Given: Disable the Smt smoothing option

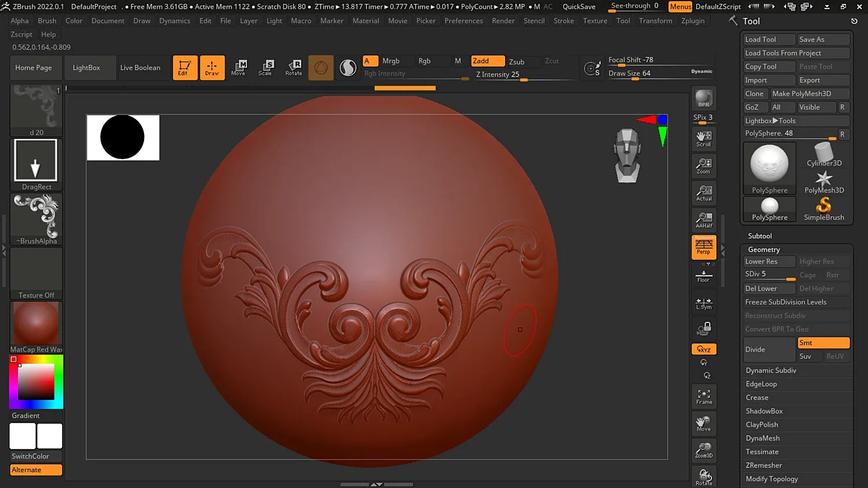Looking at the screenshot, I should click(823, 343).
